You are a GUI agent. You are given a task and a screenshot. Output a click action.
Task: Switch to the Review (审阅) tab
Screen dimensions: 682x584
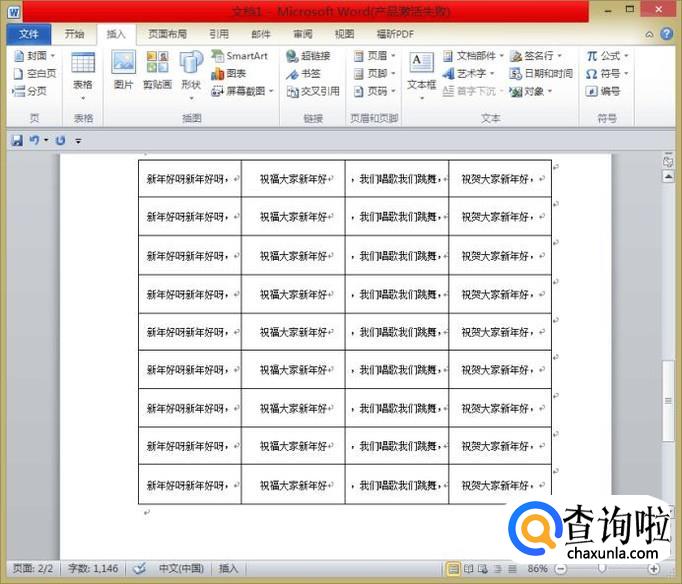click(x=303, y=34)
